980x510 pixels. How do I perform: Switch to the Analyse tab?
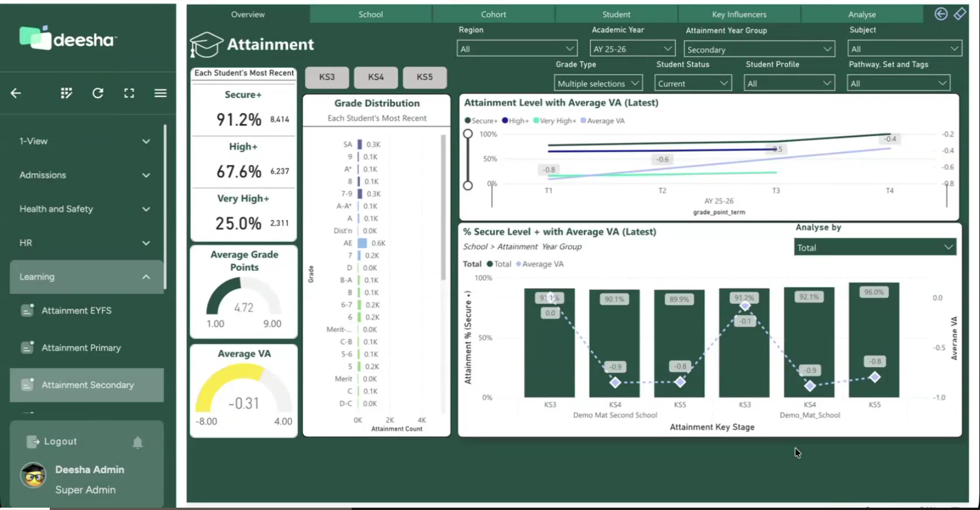point(862,14)
